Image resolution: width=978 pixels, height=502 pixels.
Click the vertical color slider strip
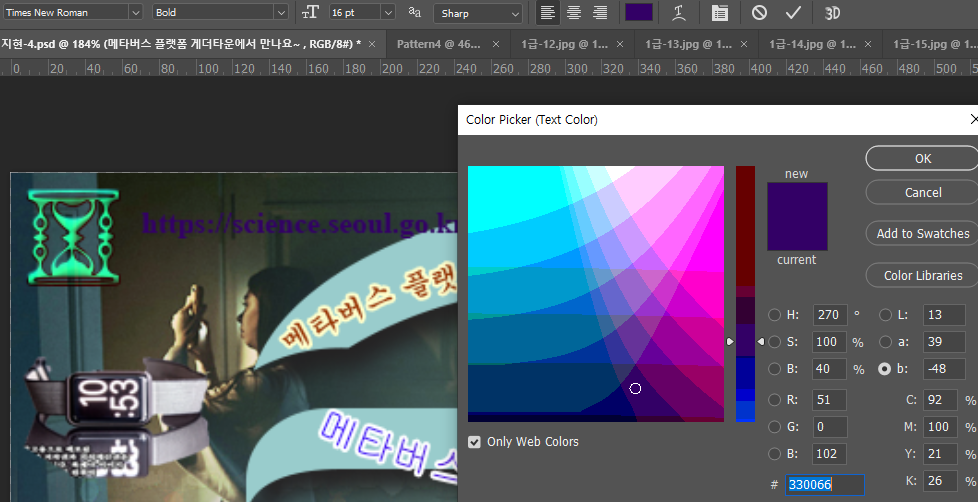click(x=745, y=294)
